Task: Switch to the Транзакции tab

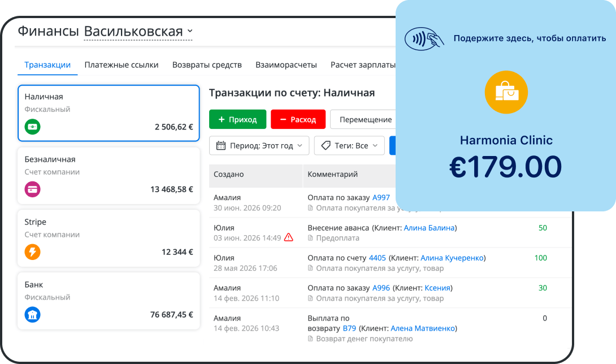Action: pyautogui.click(x=47, y=65)
